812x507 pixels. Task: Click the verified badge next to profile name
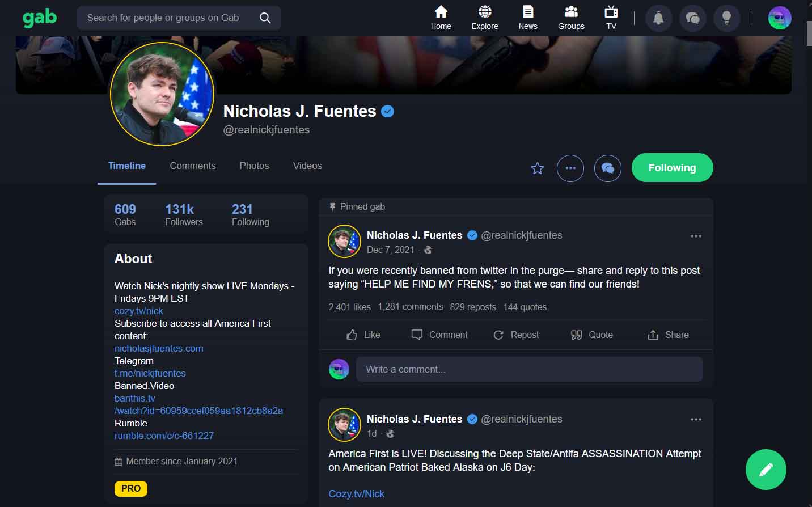click(x=388, y=112)
